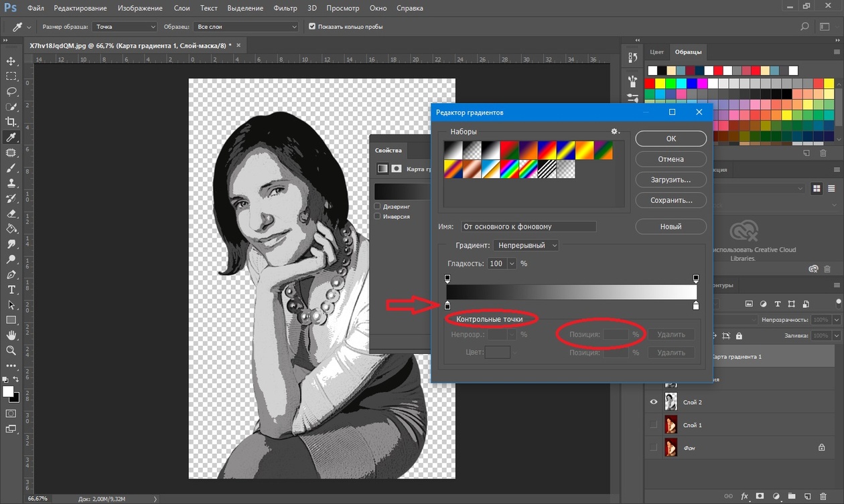Enable the Инверсия checkbox
844x504 pixels.
click(378, 217)
